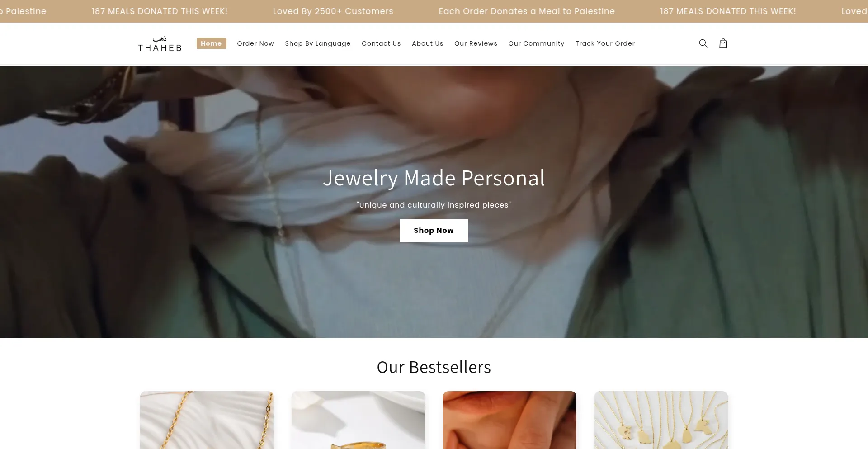Click the gold chain necklace thumbnail
Screen dimensions: 868x449
[207, 420]
